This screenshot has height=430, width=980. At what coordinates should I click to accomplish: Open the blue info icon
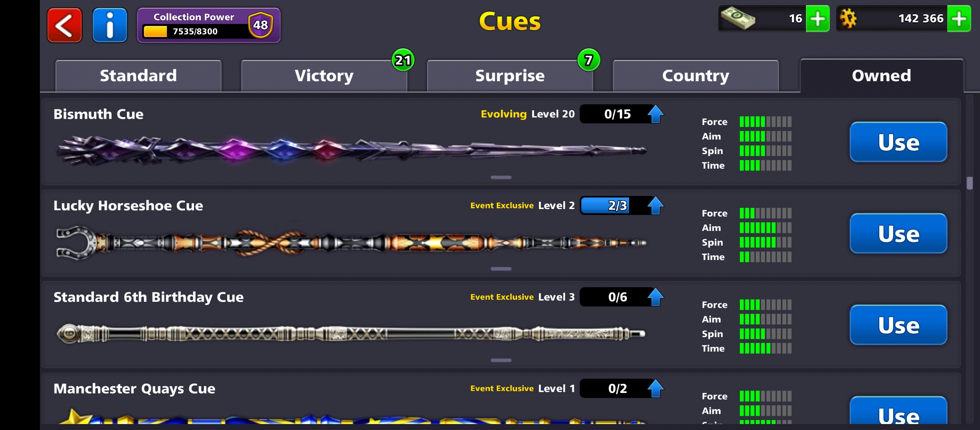point(110,25)
